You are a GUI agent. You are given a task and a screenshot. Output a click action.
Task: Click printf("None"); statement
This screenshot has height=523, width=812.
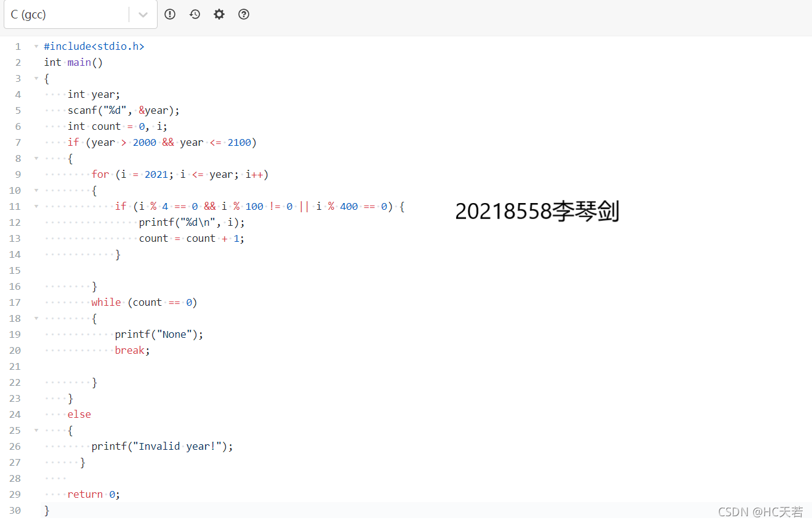(x=159, y=334)
